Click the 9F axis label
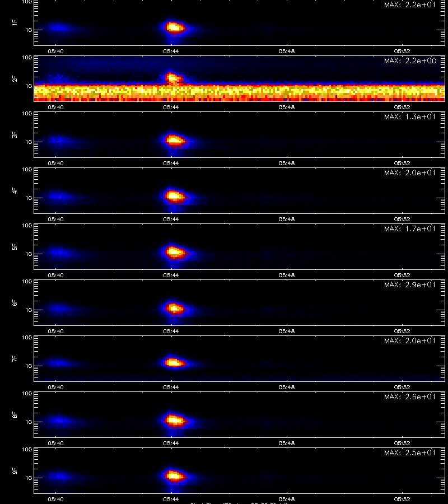448x504 pixels. coord(15,470)
